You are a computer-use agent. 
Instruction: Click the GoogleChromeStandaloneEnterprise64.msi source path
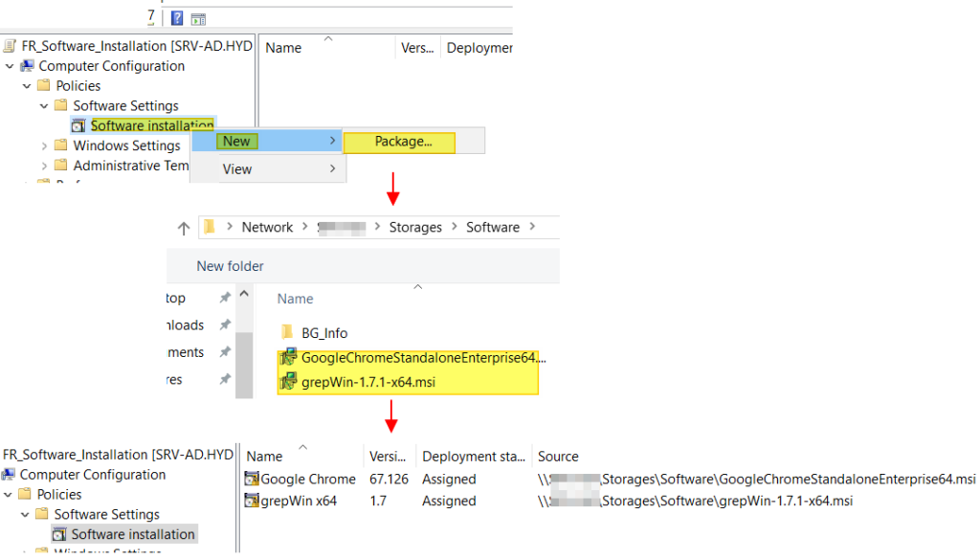click(x=756, y=479)
